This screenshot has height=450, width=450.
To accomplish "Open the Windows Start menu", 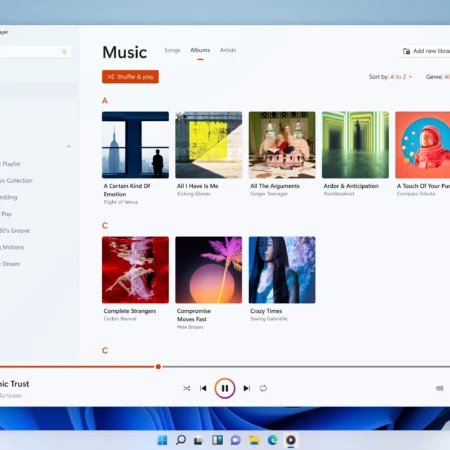I will [x=162, y=440].
